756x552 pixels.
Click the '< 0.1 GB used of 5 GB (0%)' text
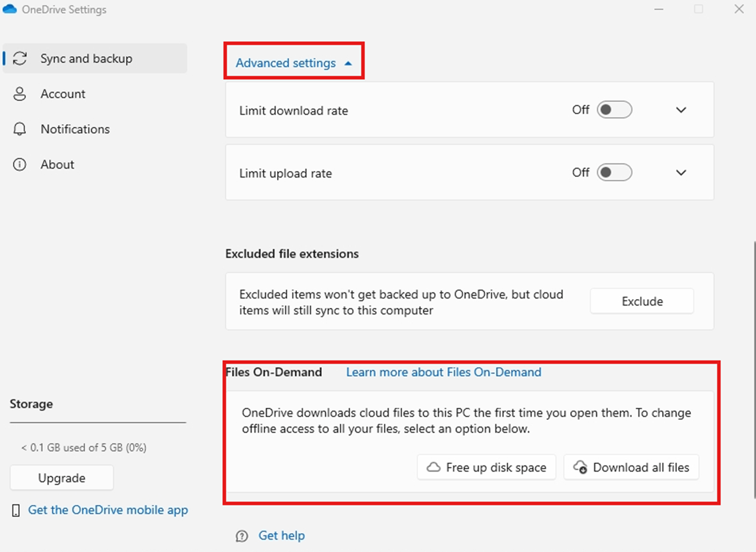84,447
